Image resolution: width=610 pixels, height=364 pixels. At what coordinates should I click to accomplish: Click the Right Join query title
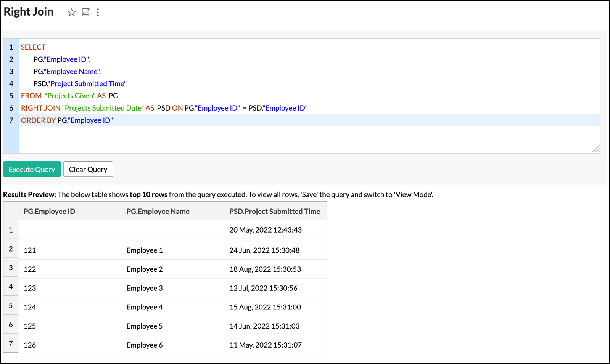[29, 12]
